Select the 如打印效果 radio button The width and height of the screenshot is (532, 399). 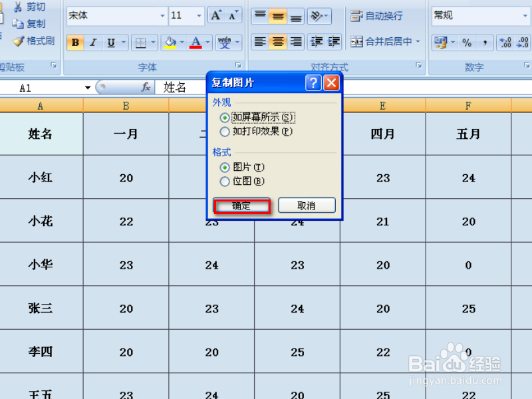225,132
